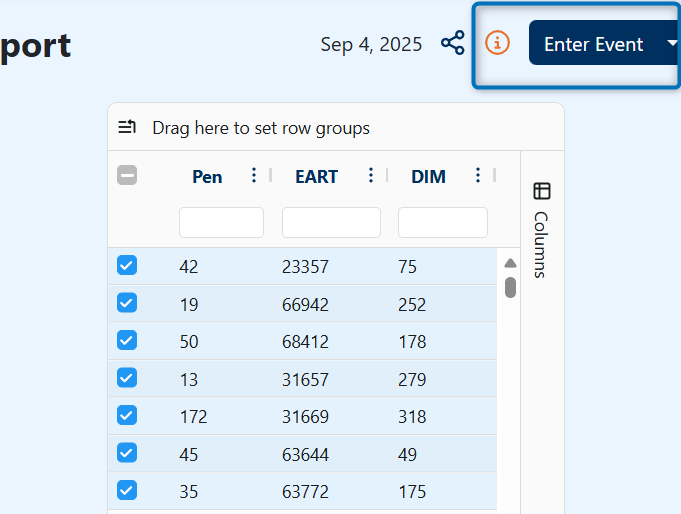This screenshot has height=514, width=681.
Task: Uncheck row with Pen 42
Action: click(x=127, y=265)
